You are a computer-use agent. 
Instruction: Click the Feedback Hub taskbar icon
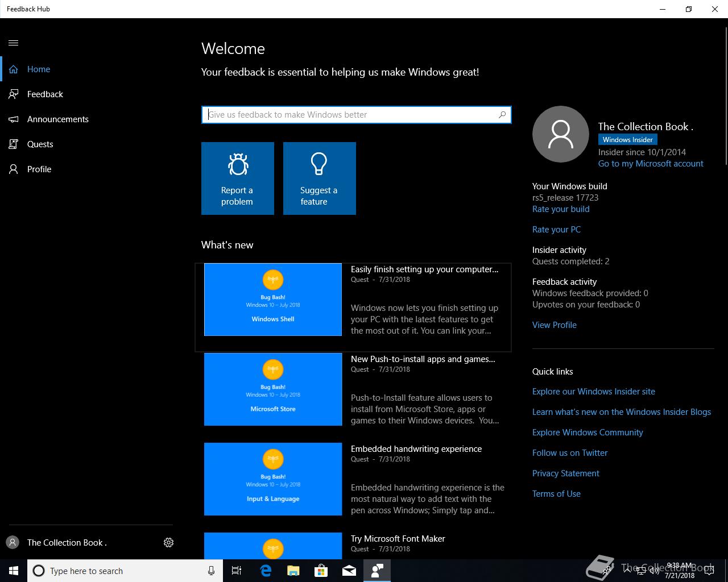(x=377, y=571)
